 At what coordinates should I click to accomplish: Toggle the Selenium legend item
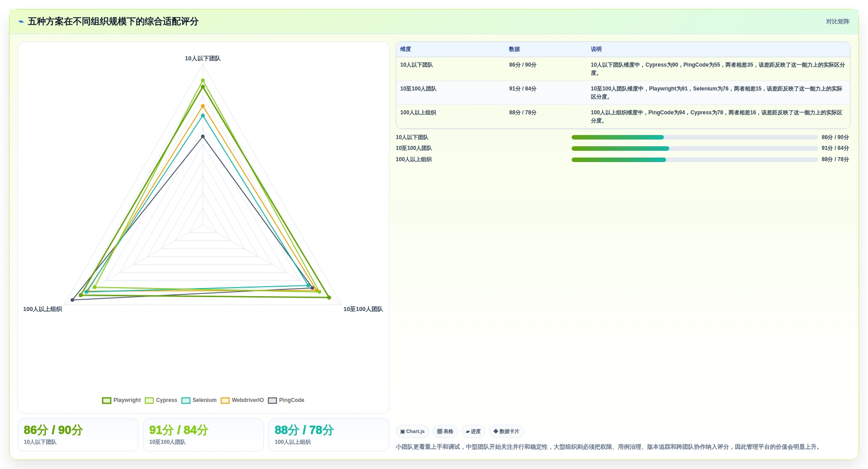[x=199, y=400]
